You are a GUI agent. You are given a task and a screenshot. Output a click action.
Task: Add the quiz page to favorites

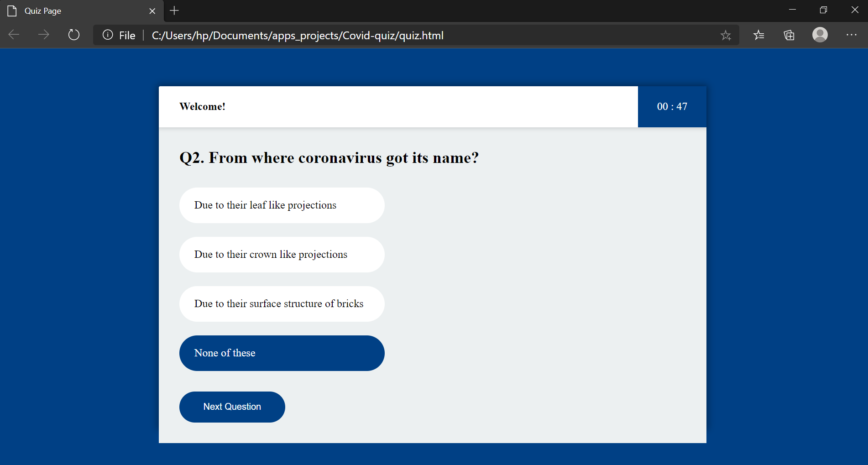coord(726,35)
